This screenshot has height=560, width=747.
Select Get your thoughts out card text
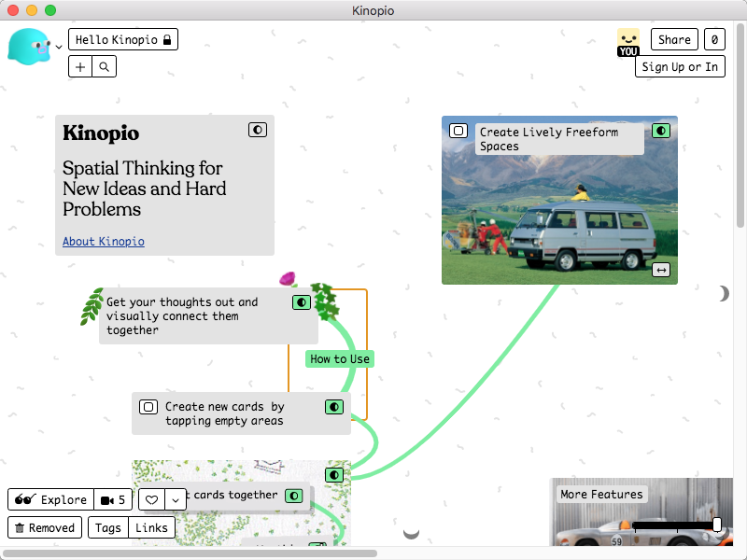[x=182, y=316]
